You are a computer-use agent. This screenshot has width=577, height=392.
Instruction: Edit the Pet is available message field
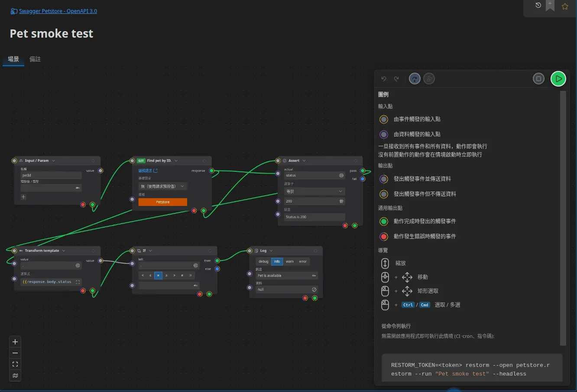click(287, 276)
